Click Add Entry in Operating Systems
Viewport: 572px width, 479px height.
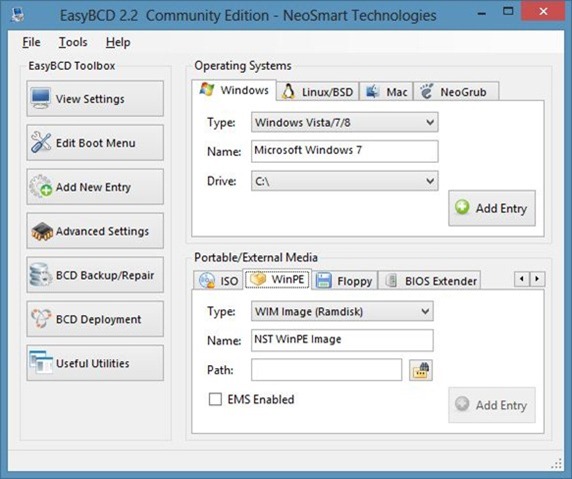492,208
